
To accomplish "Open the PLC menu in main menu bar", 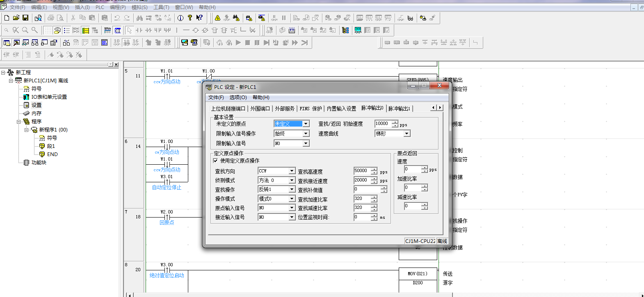I will pos(100,7).
